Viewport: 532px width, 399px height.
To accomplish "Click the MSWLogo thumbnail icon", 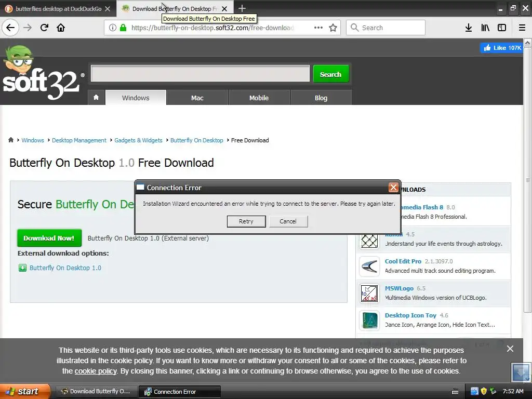I will click(x=369, y=294).
